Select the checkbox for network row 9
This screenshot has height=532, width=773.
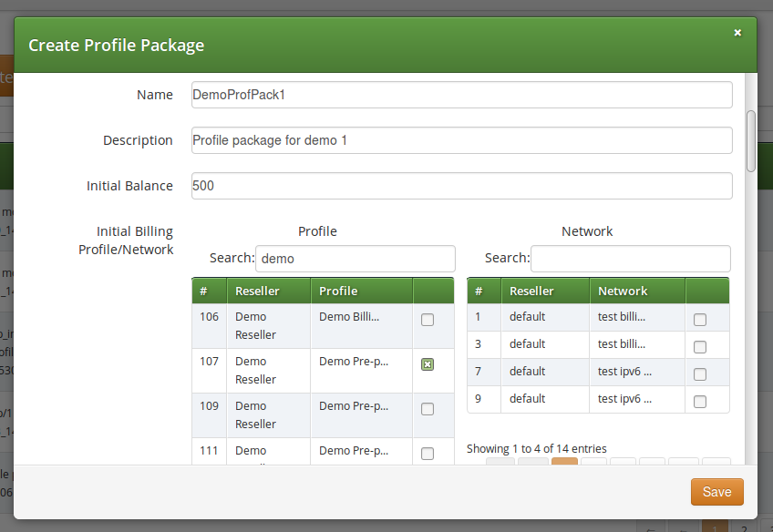tap(699, 399)
